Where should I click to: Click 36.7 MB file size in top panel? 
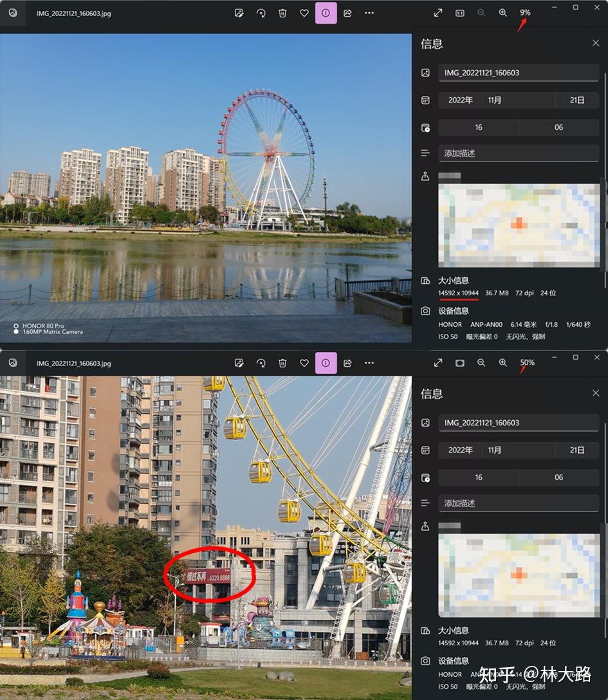(497, 293)
